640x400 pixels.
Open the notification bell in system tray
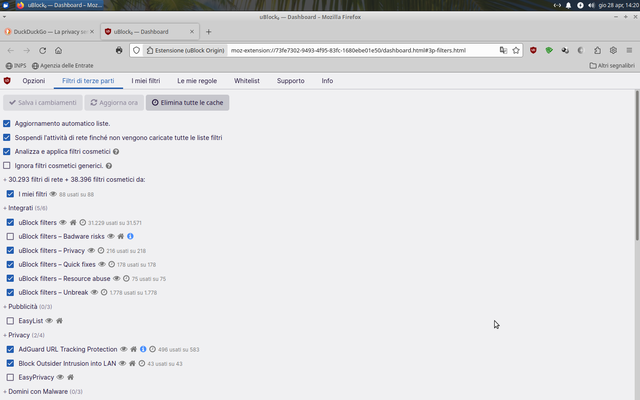[x=568, y=5]
